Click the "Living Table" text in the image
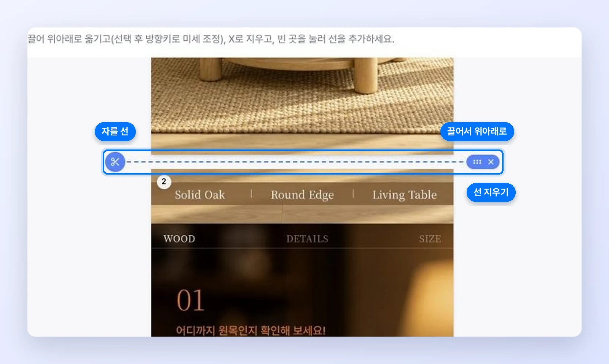The image size is (609, 364). [x=404, y=195]
